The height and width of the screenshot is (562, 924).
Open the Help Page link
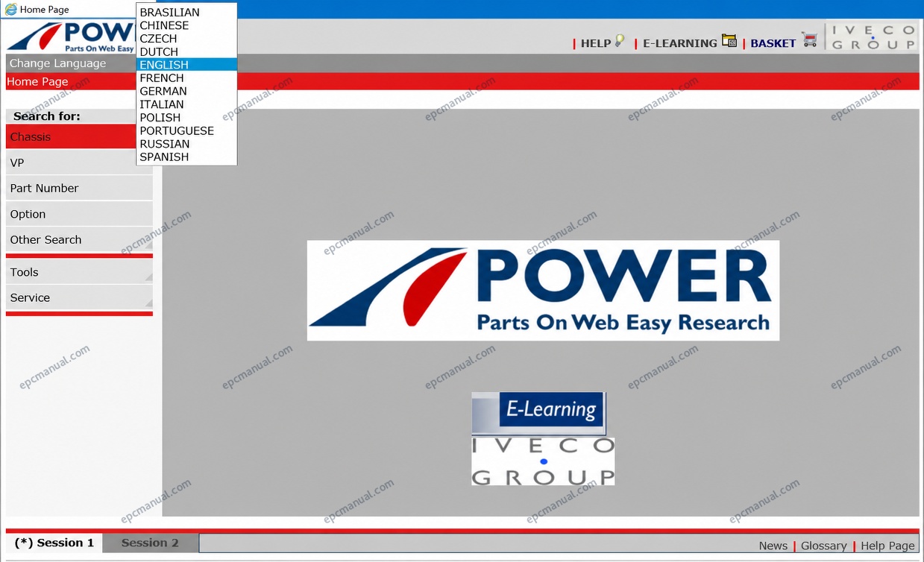click(887, 546)
